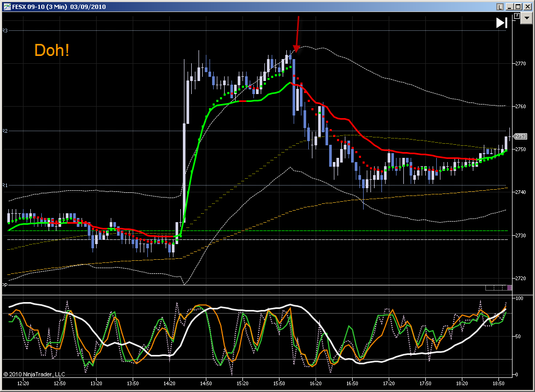The width and height of the screenshot is (535, 392).
Task: Click the 14:20 time axis label
Action: (x=169, y=384)
